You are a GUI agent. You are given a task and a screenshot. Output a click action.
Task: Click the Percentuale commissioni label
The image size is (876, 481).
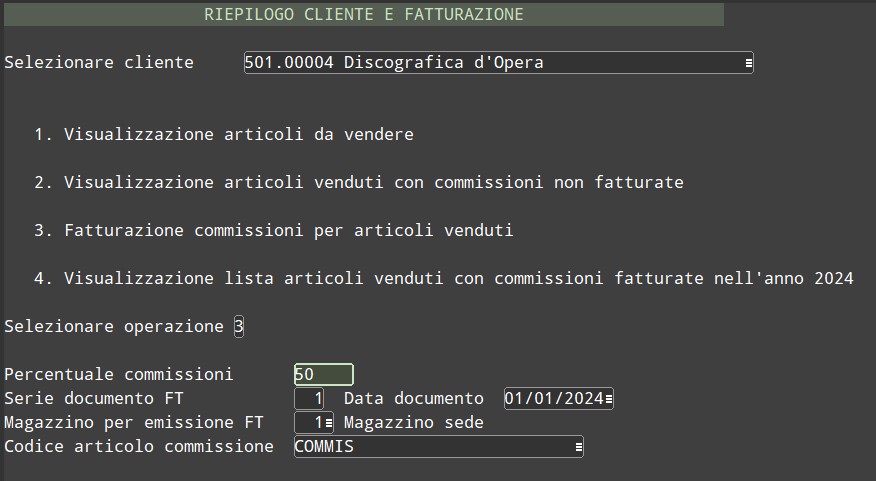pyautogui.click(x=119, y=375)
